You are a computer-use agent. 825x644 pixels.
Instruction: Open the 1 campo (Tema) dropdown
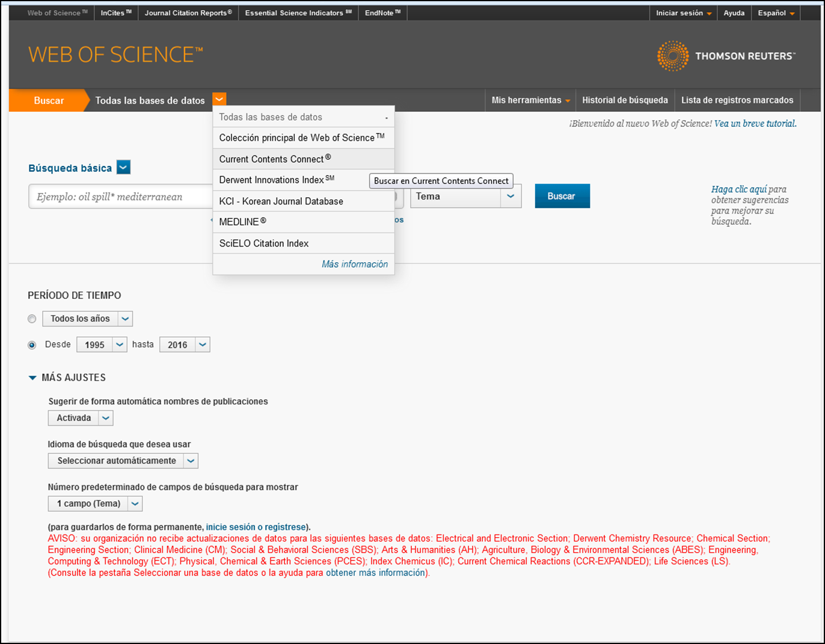[x=95, y=503]
